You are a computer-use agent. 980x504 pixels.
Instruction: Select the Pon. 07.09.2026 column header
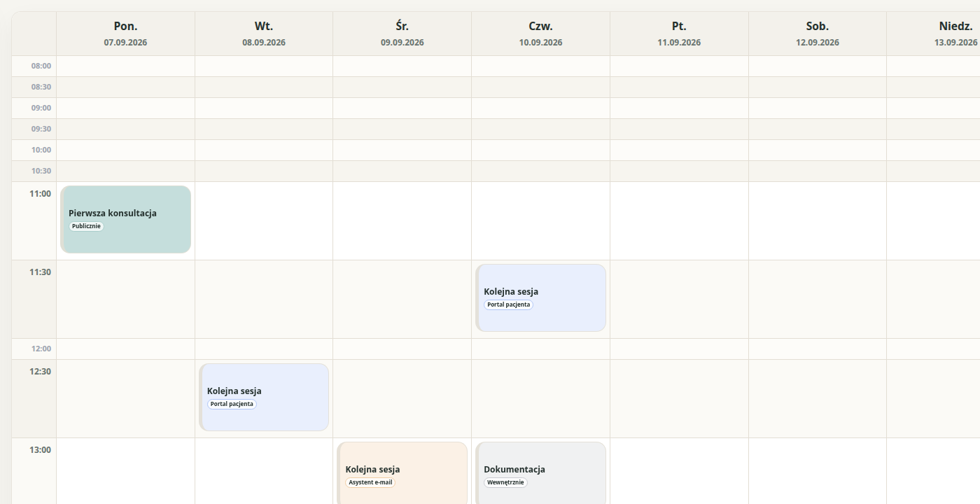pyautogui.click(x=126, y=34)
